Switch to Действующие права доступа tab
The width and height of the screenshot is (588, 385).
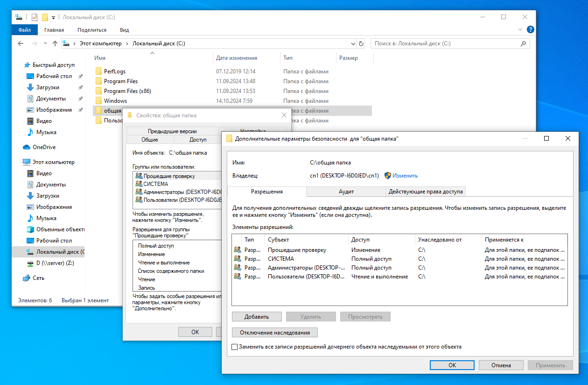pos(426,192)
